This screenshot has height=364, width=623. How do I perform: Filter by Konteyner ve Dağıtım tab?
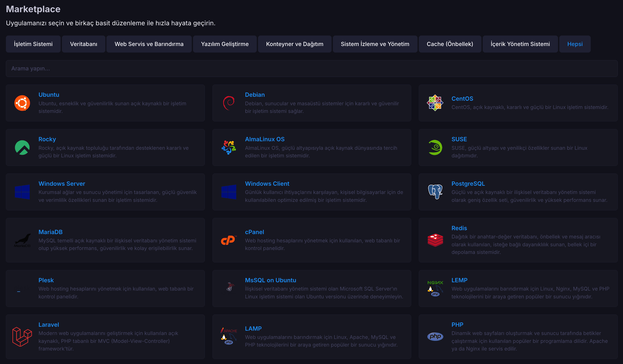pos(294,44)
